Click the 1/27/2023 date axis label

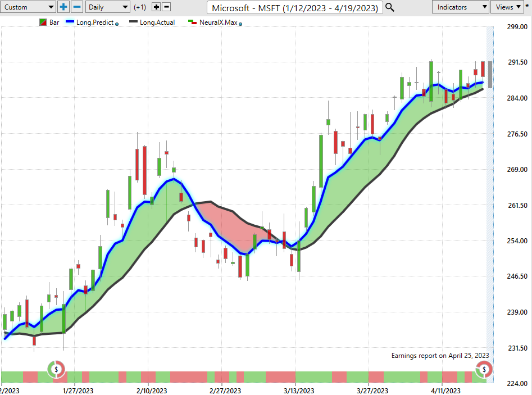point(78,391)
